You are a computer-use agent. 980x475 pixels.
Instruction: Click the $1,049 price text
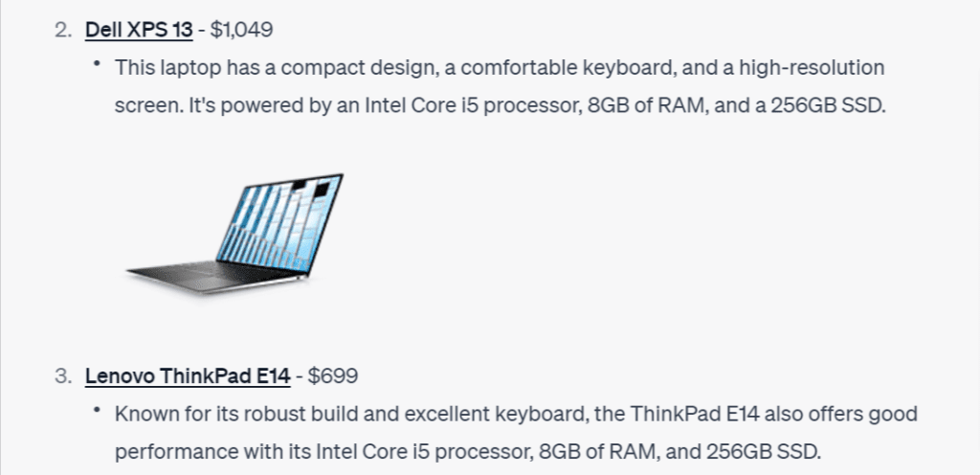coord(241,30)
